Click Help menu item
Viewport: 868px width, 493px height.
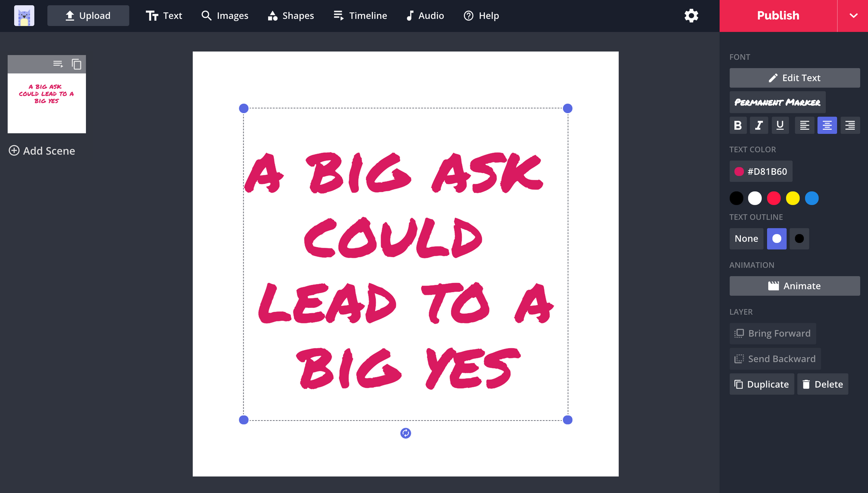tap(490, 16)
